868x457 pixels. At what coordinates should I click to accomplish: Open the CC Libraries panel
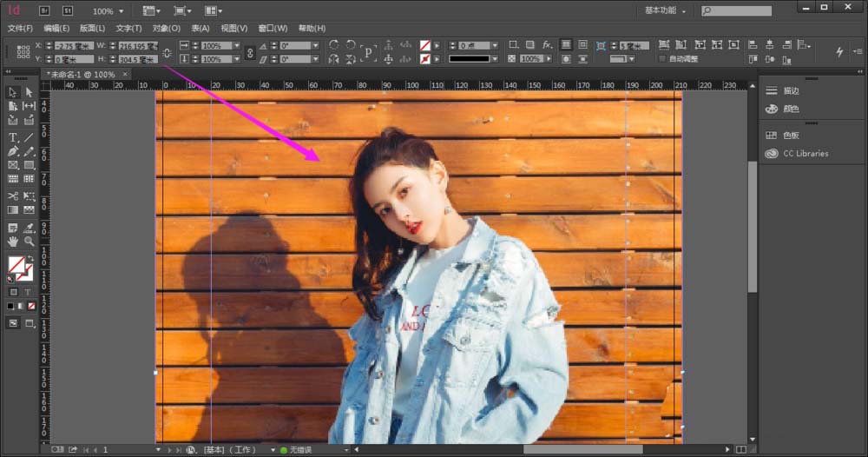(x=805, y=153)
